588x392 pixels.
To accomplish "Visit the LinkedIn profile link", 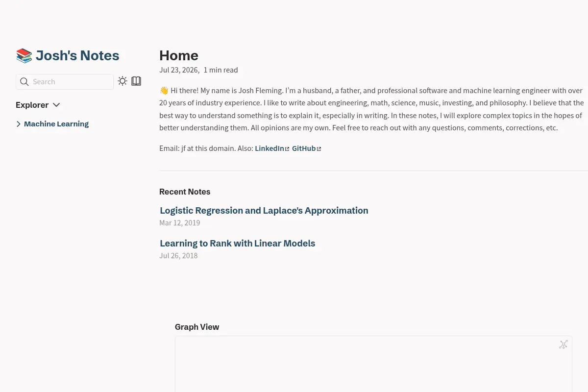I will (269, 148).
